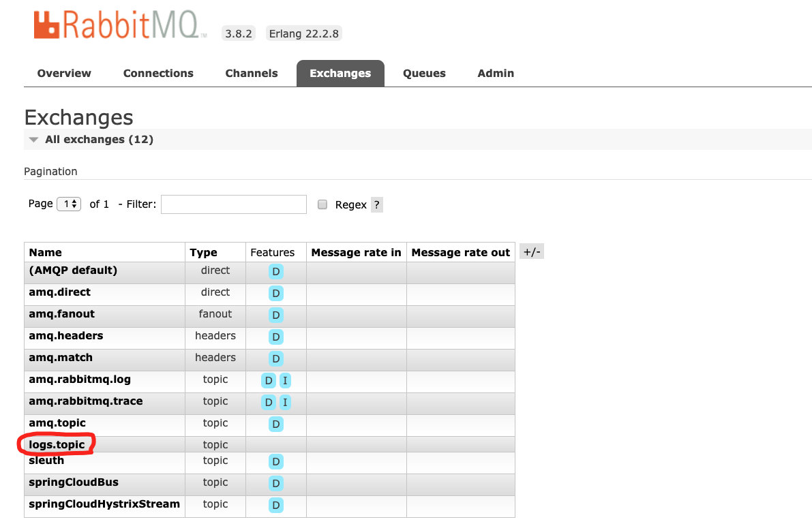Open the Queues tab
The height and width of the screenshot is (526, 812).
click(x=424, y=74)
